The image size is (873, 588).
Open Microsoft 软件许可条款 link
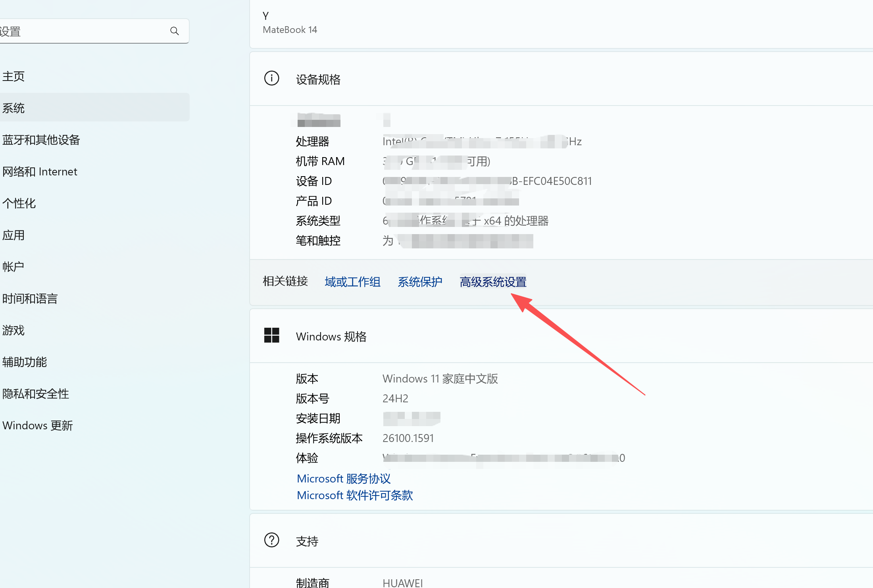[355, 495]
